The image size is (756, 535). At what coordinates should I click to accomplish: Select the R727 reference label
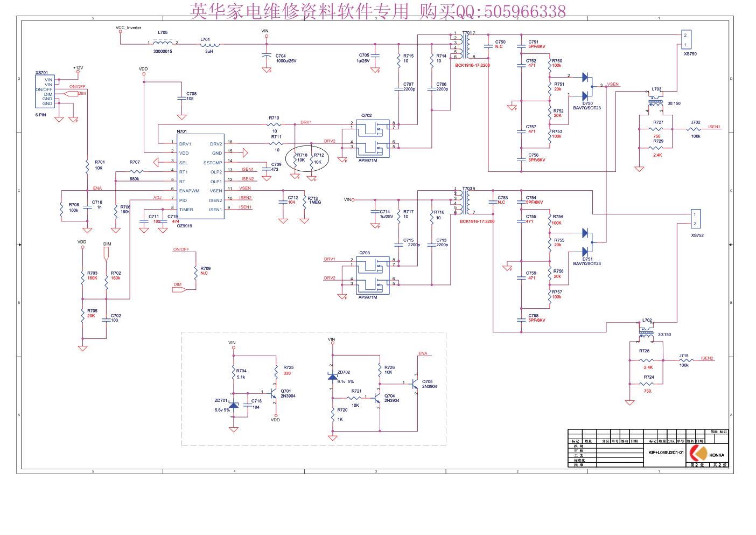click(658, 122)
